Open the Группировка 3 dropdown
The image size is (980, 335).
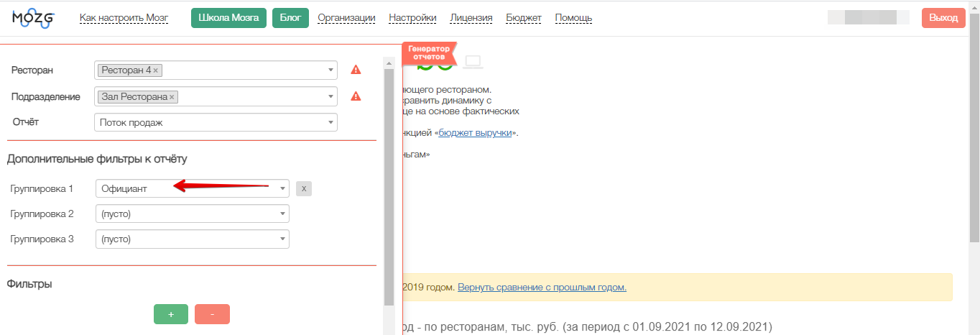[192, 239]
